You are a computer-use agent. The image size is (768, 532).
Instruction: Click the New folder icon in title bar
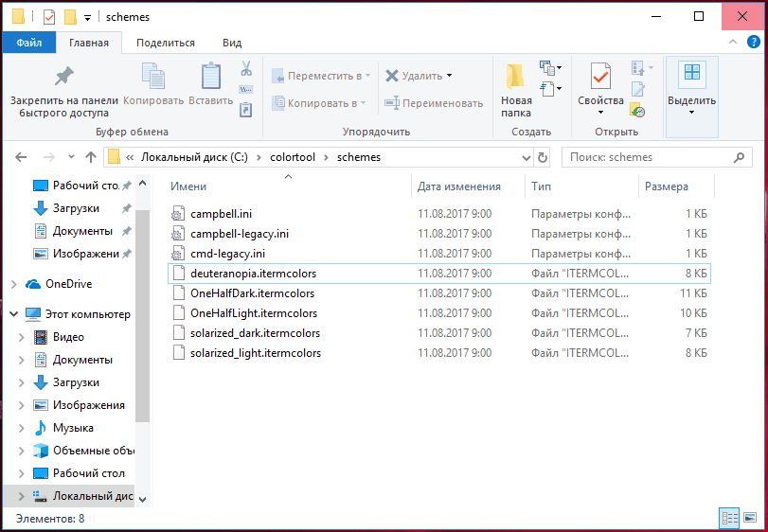(71, 18)
